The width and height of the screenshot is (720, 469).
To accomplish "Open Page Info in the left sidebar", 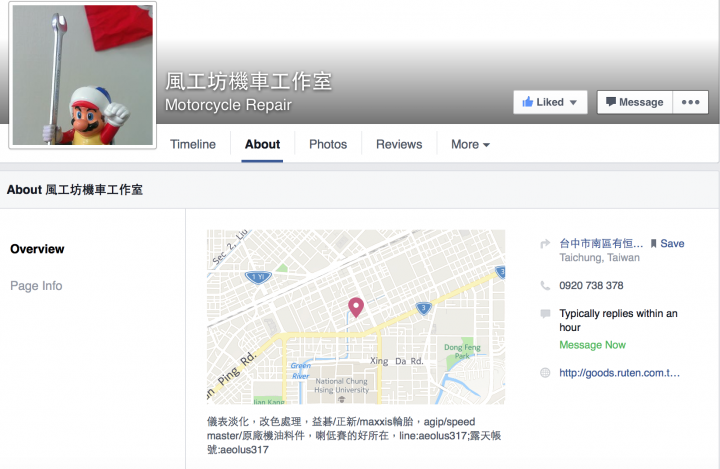I will pyautogui.click(x=36, y=286).
